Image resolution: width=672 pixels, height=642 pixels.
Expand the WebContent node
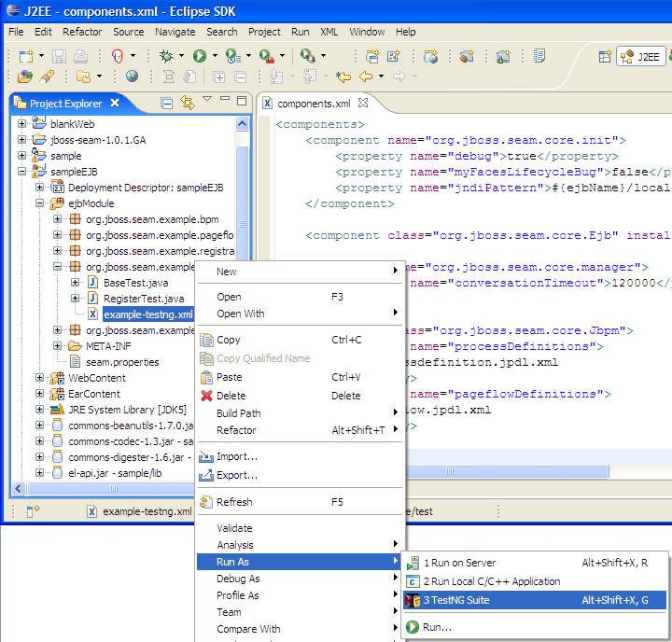(x=39, y=378)
